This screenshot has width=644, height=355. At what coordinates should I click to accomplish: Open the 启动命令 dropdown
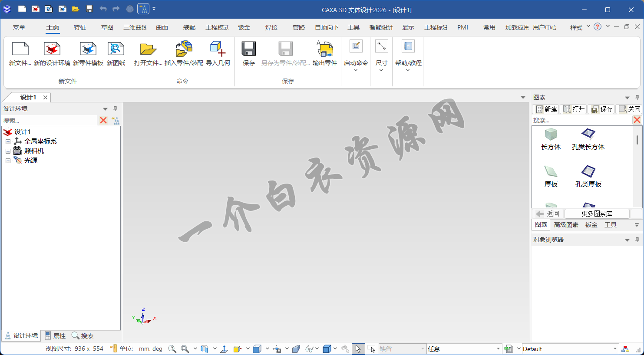click(356, 69)
